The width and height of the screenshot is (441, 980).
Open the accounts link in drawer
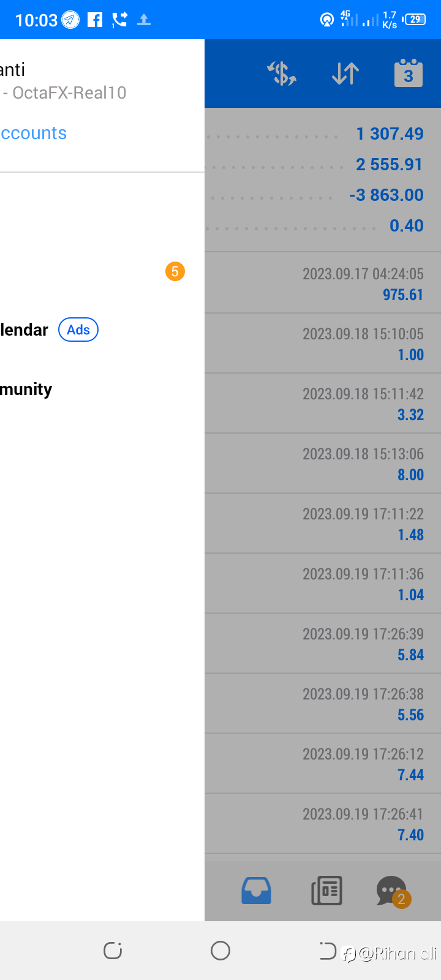tap(34, 133)
